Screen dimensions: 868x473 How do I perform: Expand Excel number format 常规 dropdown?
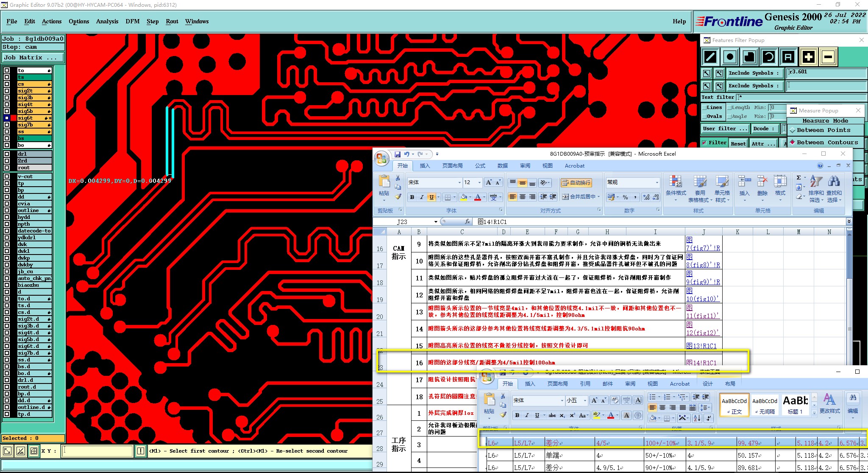[x=657, y=182]
